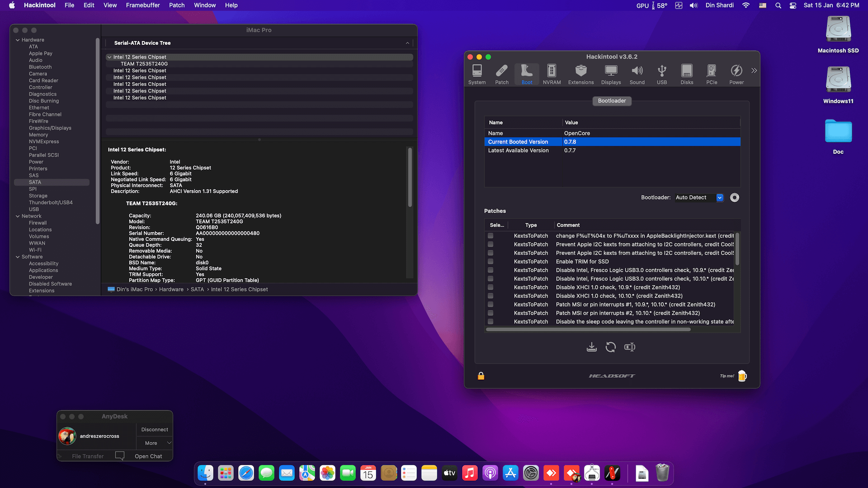Open Displays section in Hackintool
Image resolution: width=868 pixels, height=488 pixels.
(x=611, y=75)
